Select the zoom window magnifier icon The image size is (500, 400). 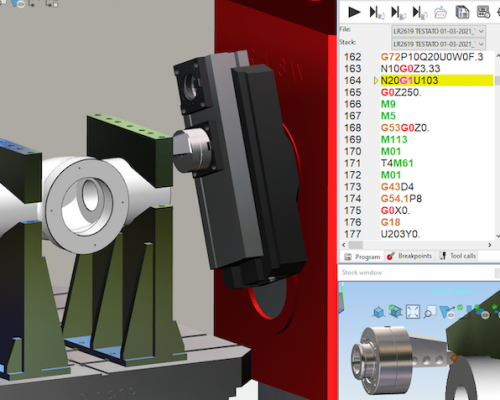430,312
